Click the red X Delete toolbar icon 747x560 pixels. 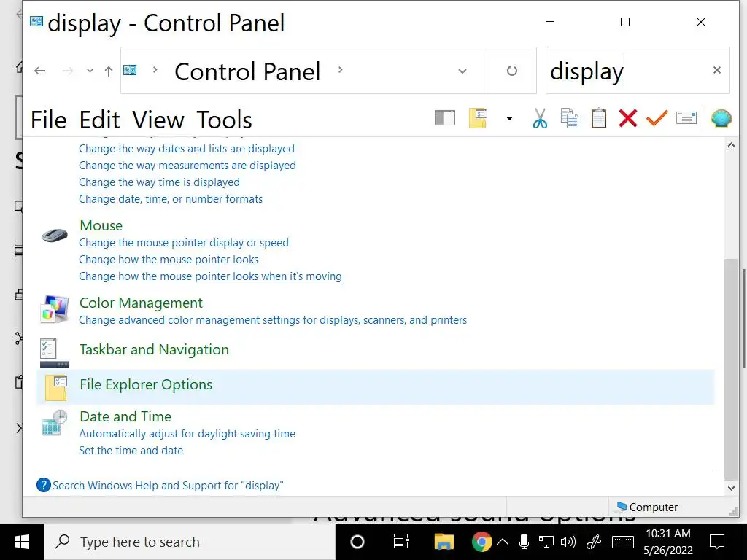[628, 118]
